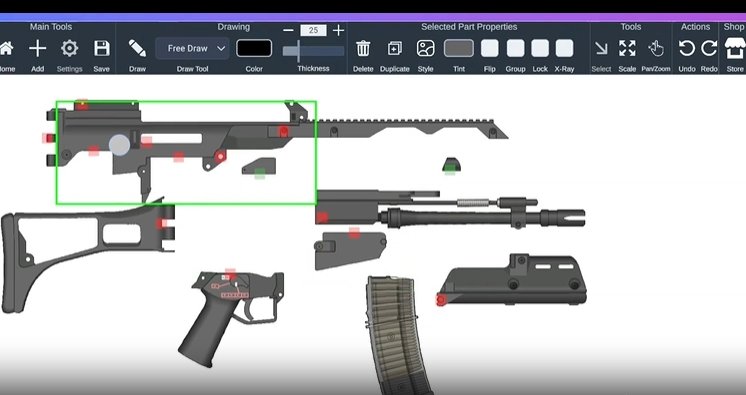Select the Draw pencil tool
Viewport: 746px width, 395px height.
137,49
